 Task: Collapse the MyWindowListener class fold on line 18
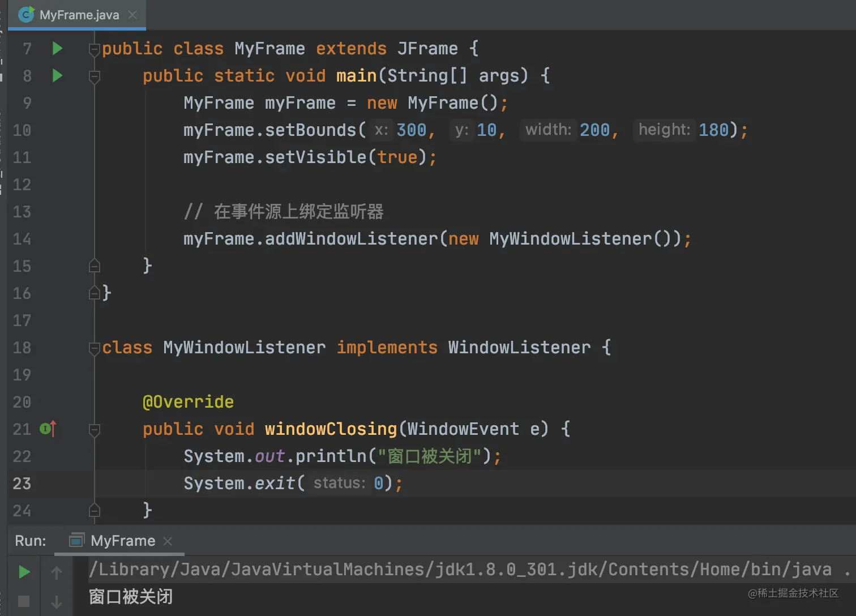point(95,348)
